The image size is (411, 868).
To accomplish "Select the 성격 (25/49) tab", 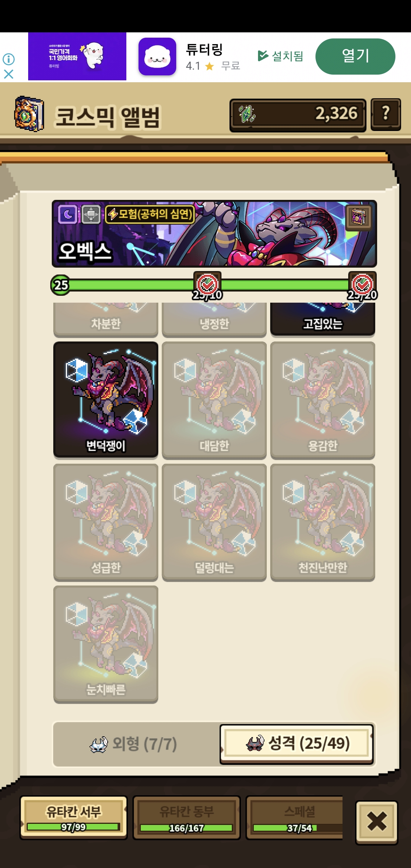I will pos(296,744).
